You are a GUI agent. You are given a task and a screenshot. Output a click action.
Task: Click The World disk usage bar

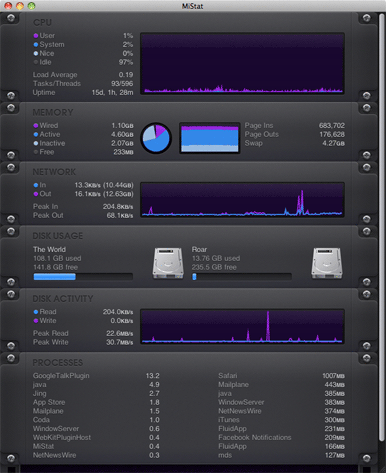[x=83, y=277]
